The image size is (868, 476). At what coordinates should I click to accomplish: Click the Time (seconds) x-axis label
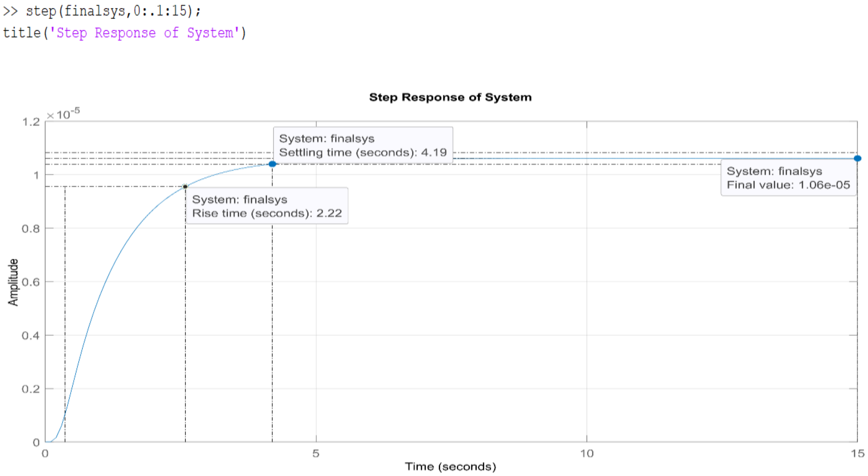(x=450, y=467)
